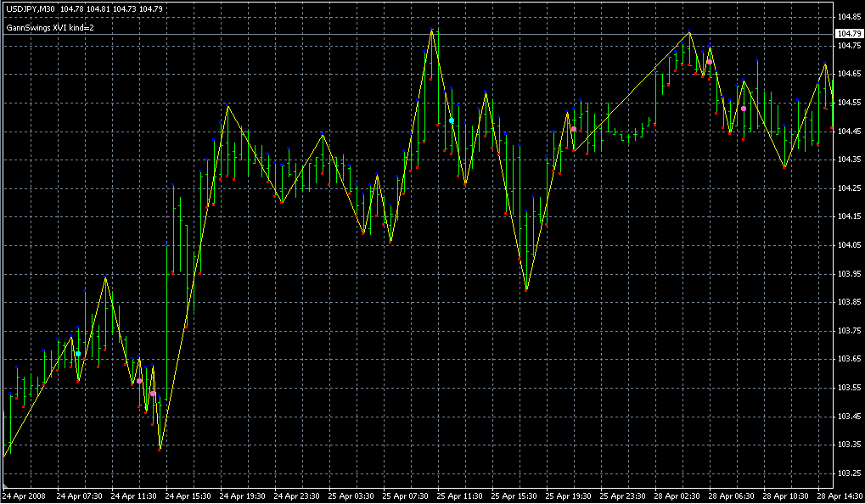Click the pink dot near 28 Apr 06:30

(x=744, y=109)
